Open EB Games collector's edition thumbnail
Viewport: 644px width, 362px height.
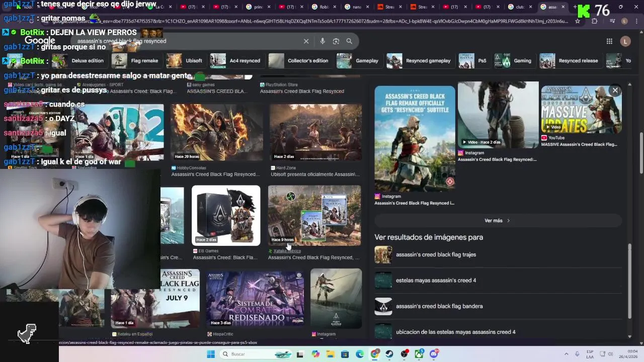(x=226, y=215)
